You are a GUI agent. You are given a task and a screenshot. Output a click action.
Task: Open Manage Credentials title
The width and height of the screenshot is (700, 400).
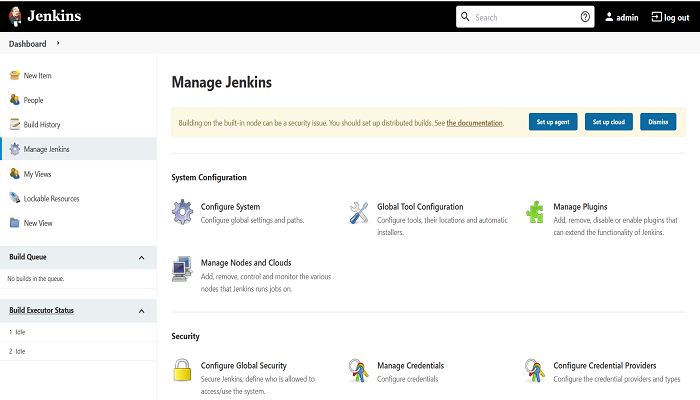click(411, 366)
